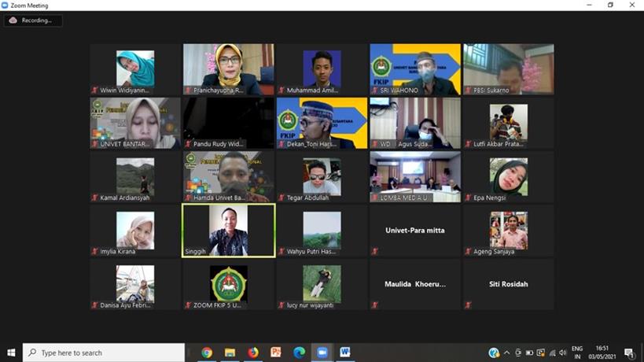Screen dimensions: 644x362
Task: Open the clock and date flyout
Action: 602,353
